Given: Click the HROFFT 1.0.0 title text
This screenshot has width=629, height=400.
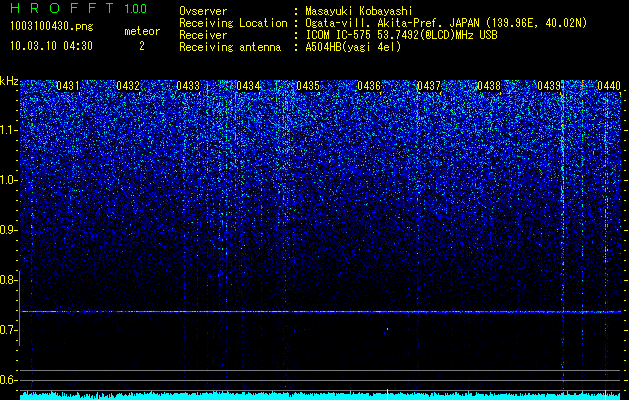Looking at the screenshot, I should point(79,8).
